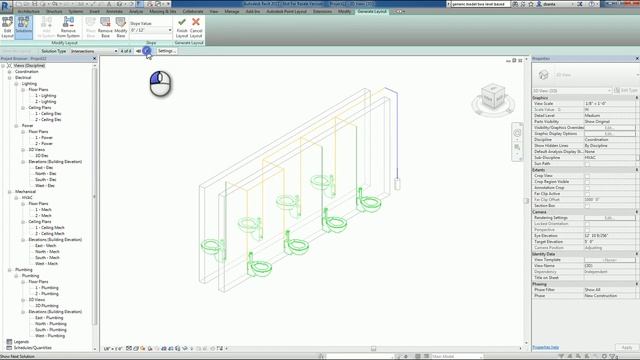Viewport: 640px width, 360px height.
Task: Toggle Locked Orientation checkbox
Action: click(x=587, y=224)
